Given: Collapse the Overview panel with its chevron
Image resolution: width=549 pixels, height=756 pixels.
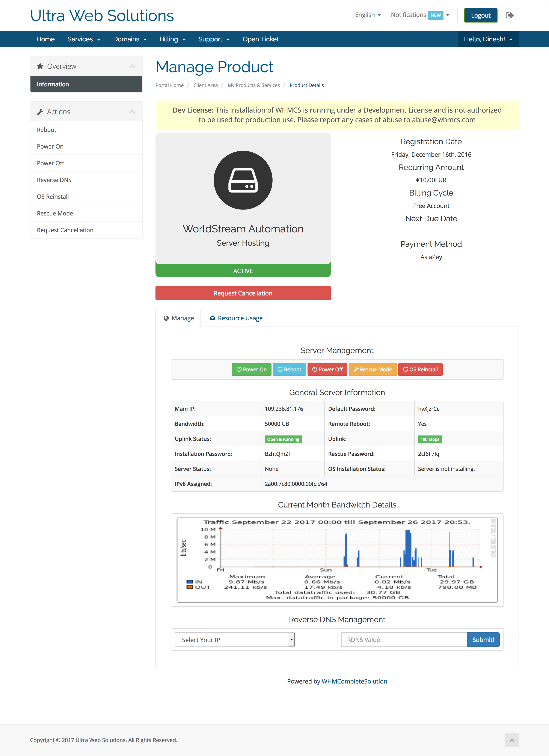Looking at the screenshot, I should point(132,66).
